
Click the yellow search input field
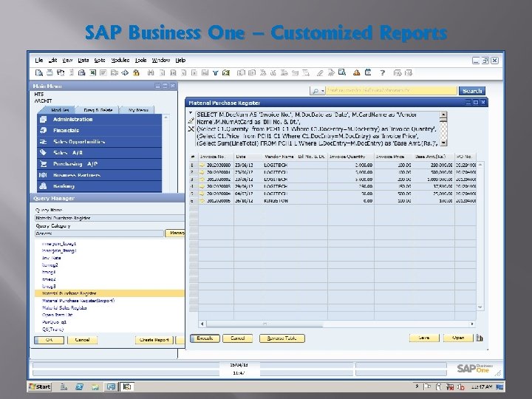pyautogui.click(x=391, y=91)
